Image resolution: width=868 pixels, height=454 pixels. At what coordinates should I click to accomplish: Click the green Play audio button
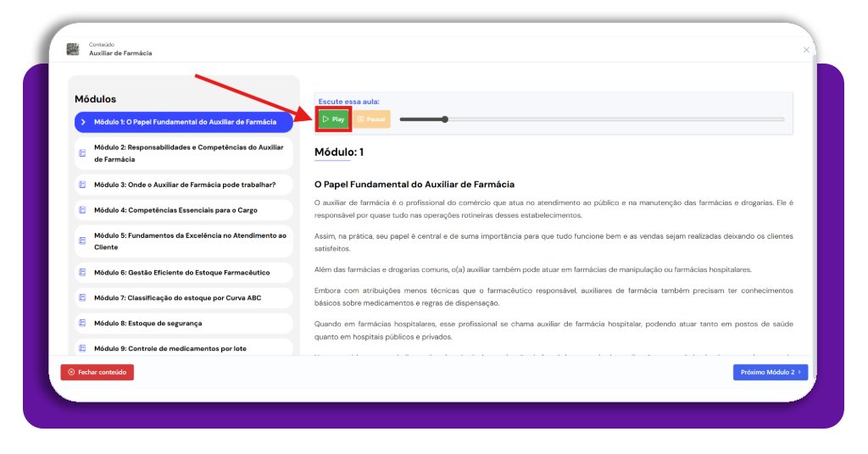point(333,119)
